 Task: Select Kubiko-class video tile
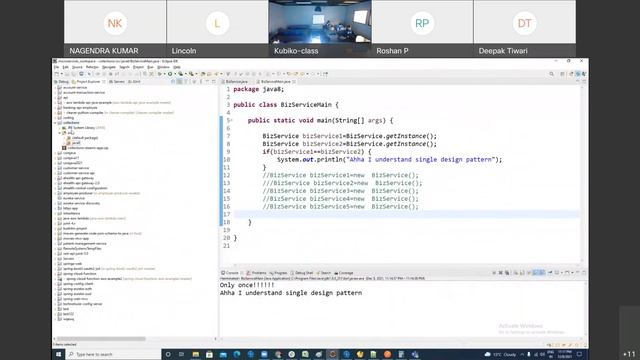[320, 29]
